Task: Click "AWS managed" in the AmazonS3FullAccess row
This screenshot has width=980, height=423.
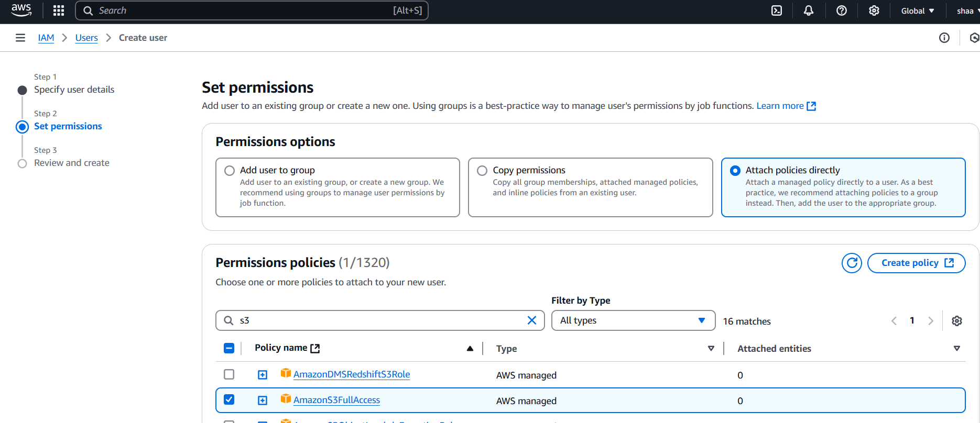Action: coord(526,401)
